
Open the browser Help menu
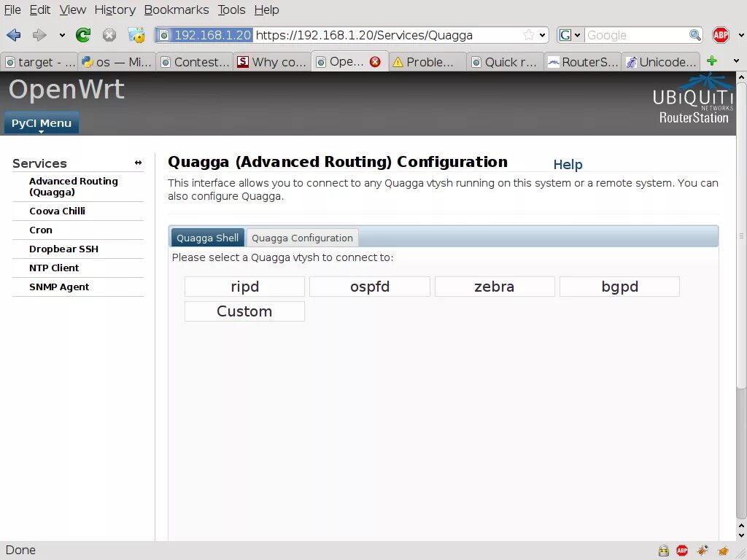(x=266, y=9)
